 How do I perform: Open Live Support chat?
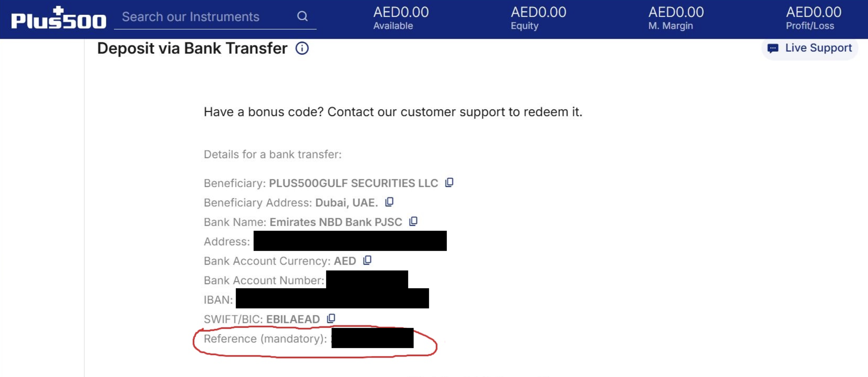(x=818, y=48)
